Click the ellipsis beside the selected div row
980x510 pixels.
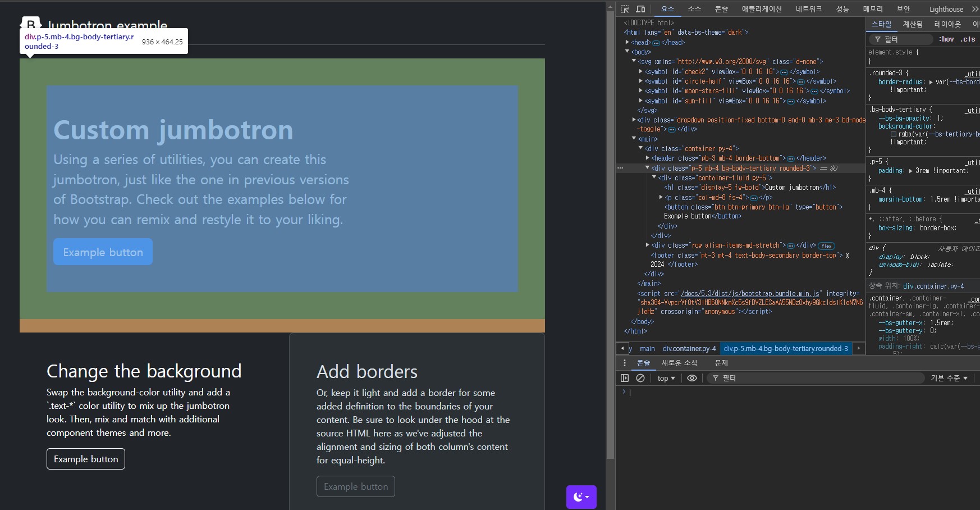[x=620, y=168]
